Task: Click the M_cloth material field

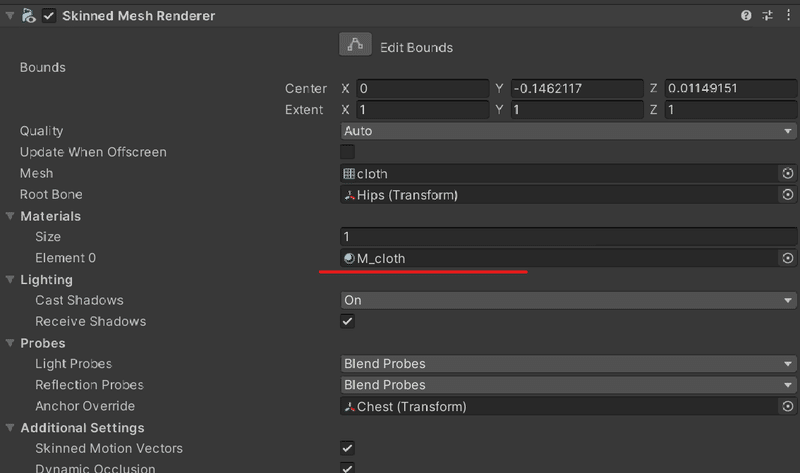Action: [x=560, y=258]
